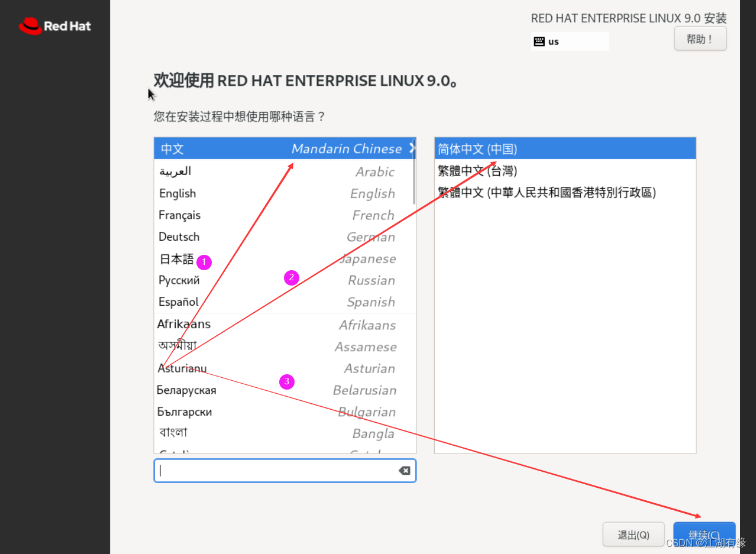Click the 退出(Q) quit button
The height and width of the screenshot is (554, 756).
point(633,534)
